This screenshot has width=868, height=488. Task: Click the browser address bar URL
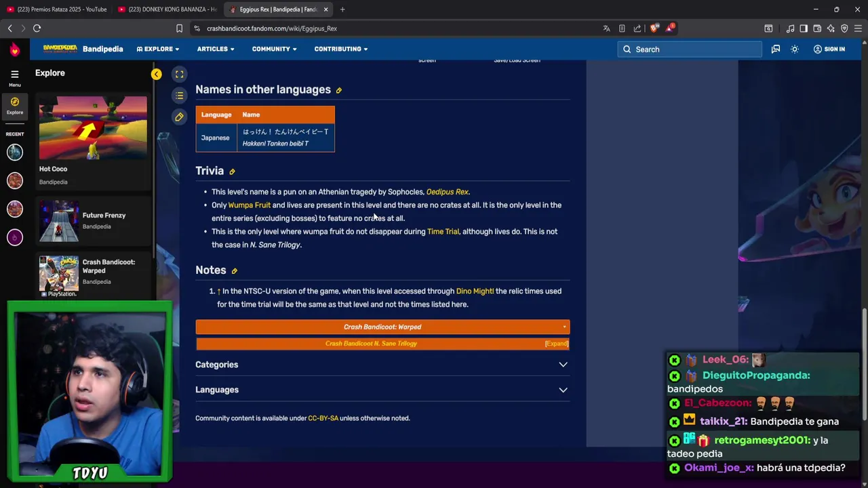(x=272, y=28)
